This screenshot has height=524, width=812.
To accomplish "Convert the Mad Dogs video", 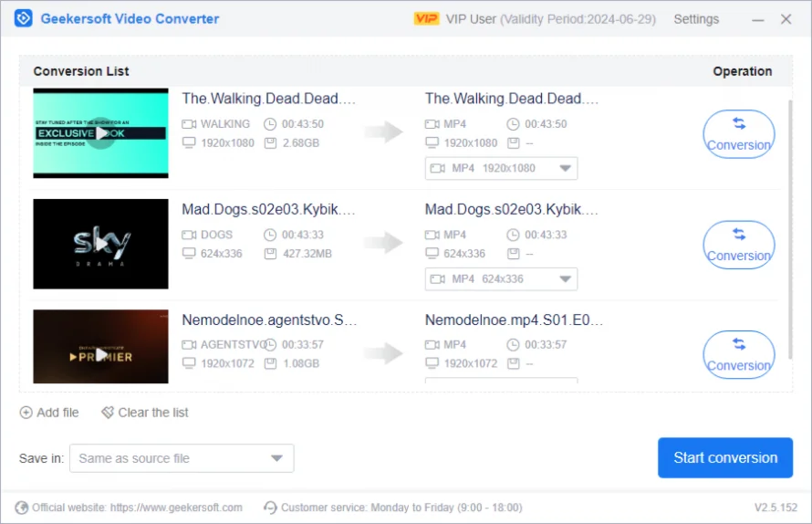I will pos(738,245).
